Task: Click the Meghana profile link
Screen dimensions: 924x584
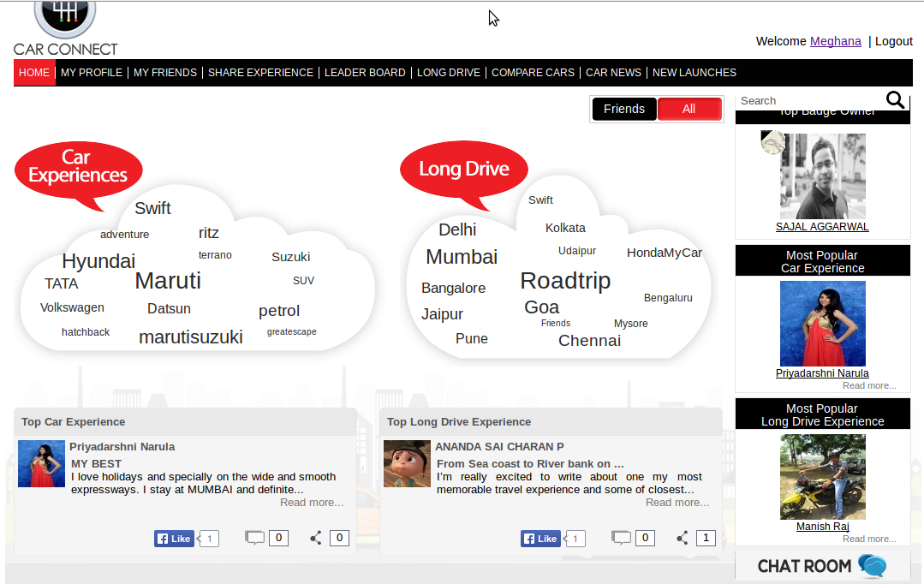Action: click(x=836, y=41)
